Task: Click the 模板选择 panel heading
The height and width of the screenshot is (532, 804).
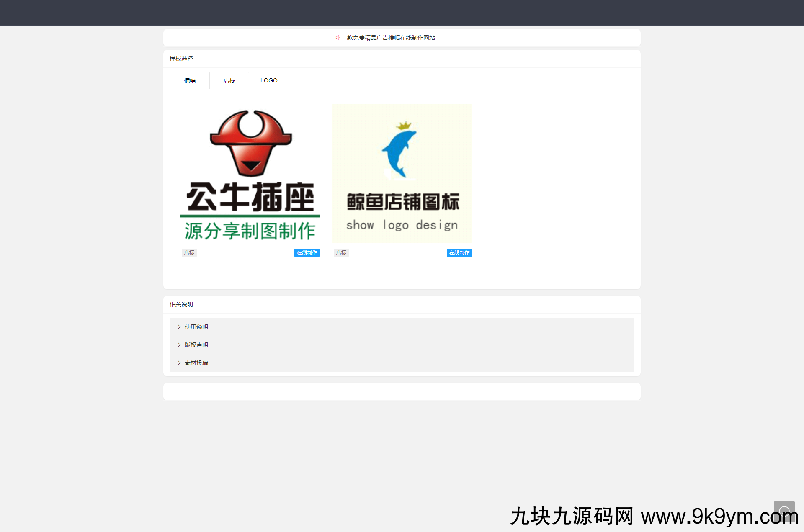Action: [181, 59]
